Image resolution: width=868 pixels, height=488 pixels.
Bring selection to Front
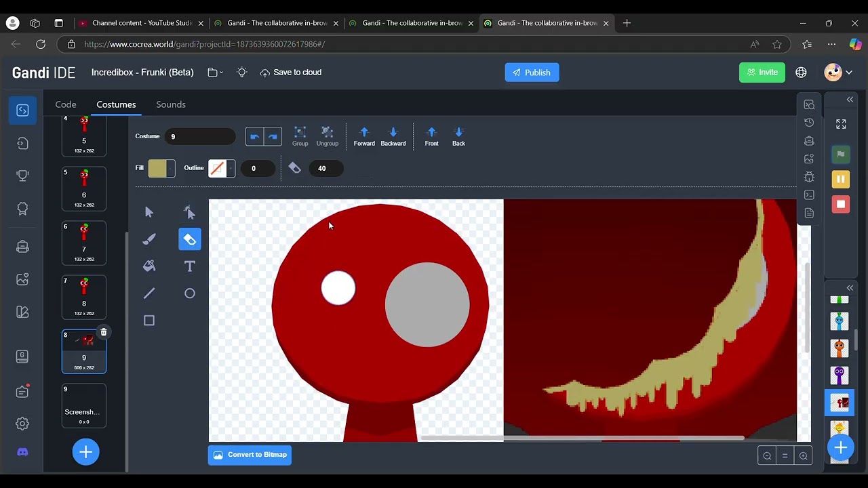pos(431,136)
